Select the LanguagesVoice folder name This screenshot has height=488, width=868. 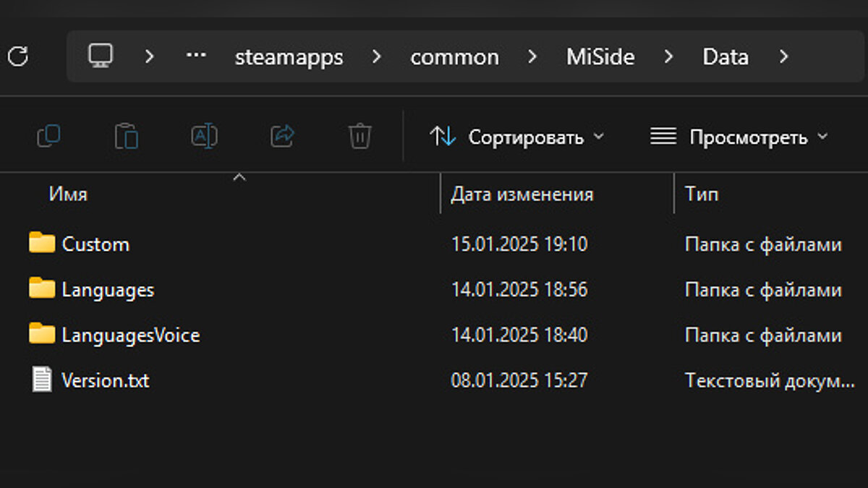(x=130, y=335)
